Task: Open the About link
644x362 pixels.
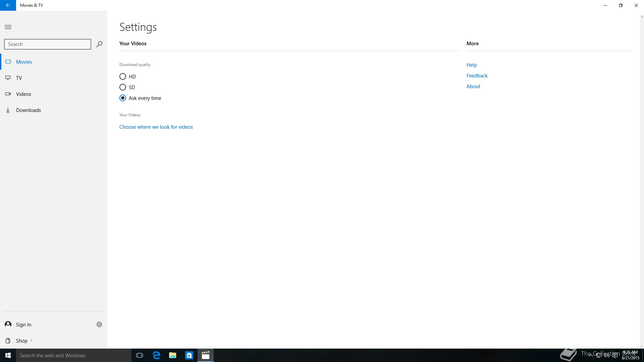Action: (473, 86)
